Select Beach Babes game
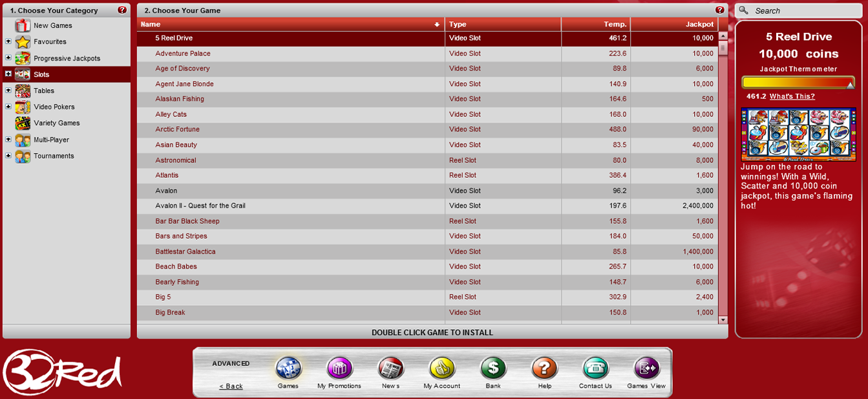This screenshot has width=868, height=399. 427,266
